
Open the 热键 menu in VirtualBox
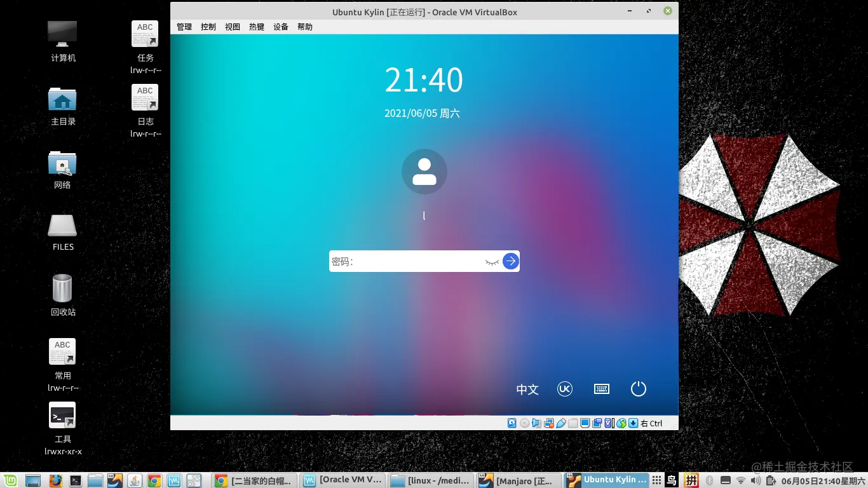click(x=257, y=27)
